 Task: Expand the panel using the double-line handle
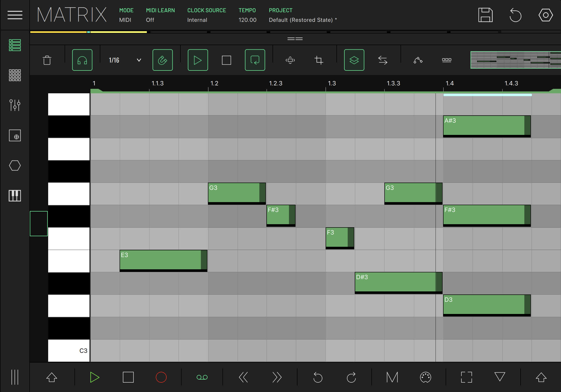click(295, 39)
